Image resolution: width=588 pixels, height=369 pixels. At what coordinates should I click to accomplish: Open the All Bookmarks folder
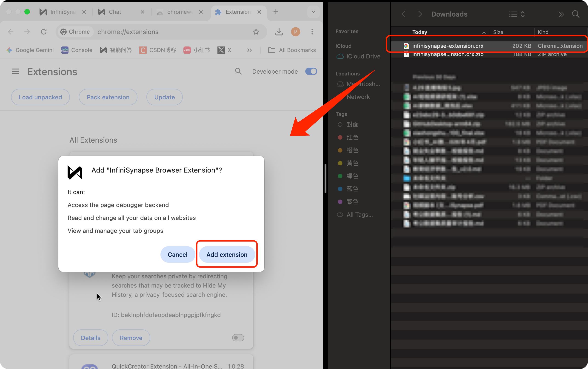(292, 50)
